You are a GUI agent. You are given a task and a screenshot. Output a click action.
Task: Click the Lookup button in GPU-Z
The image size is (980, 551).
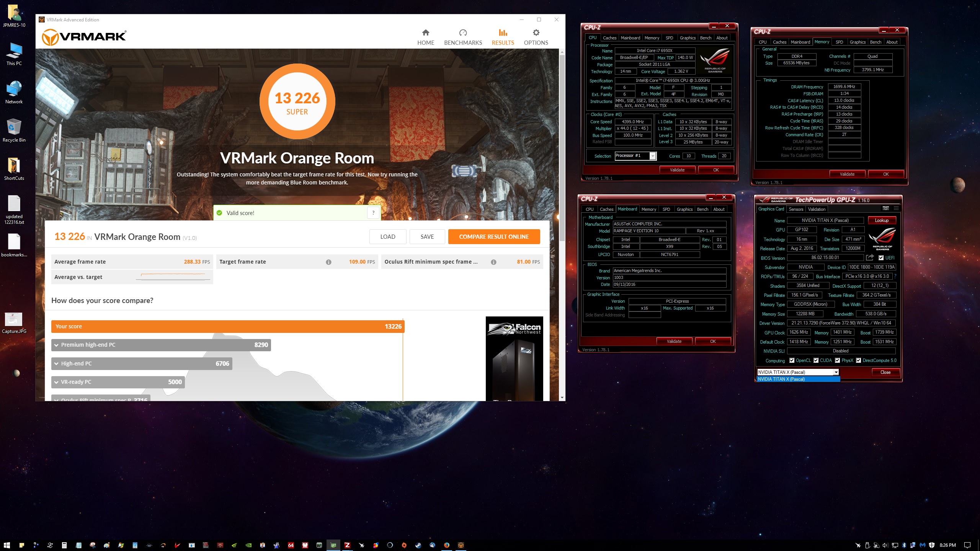pos(882,220)
